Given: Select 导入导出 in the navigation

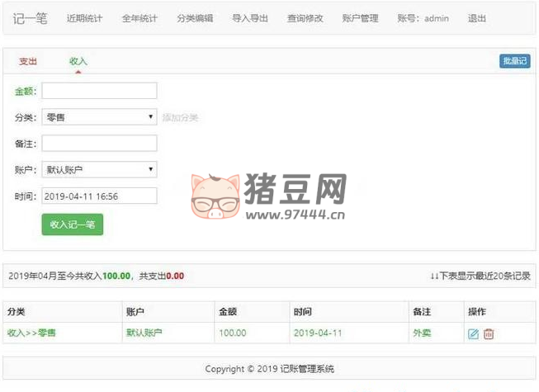Looking at the screenshot, I should pos(250,18).
